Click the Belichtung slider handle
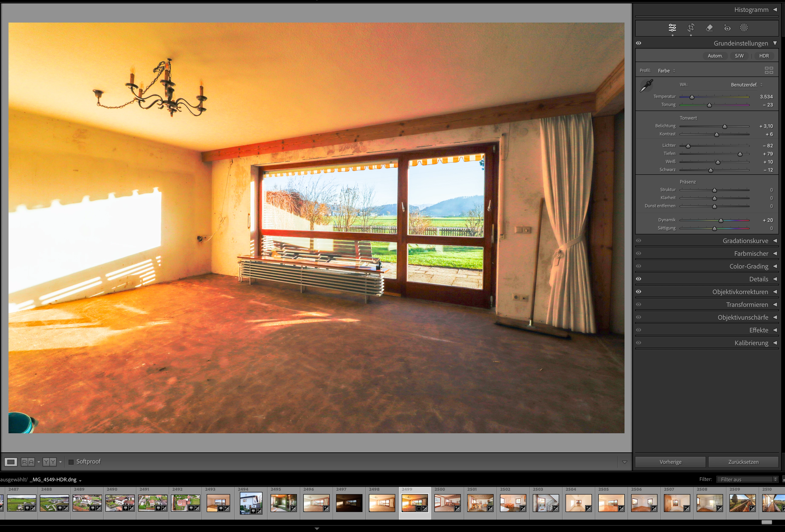 click(725, 126)
